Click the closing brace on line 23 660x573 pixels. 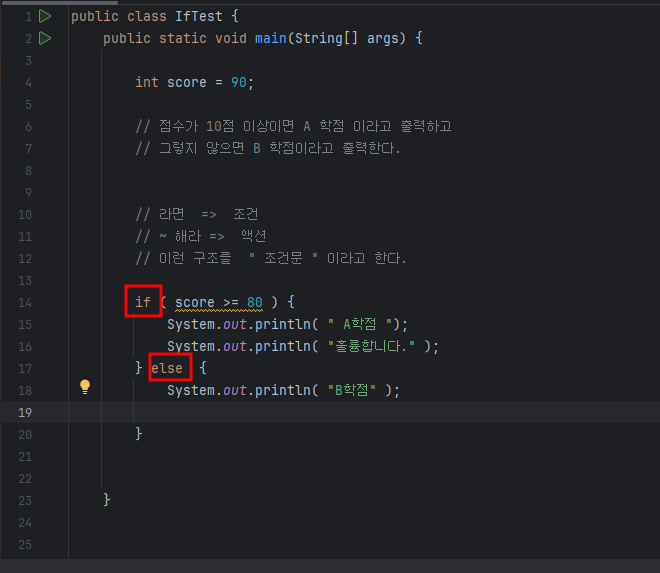pos(107,500)
